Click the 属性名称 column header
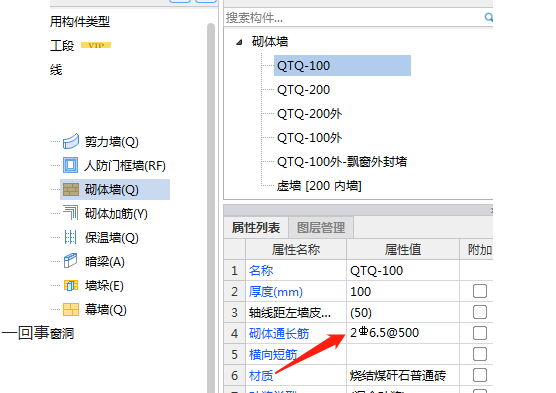Viewport: 556px width, 393px height. pyautogui.click(x=296, y=250)
